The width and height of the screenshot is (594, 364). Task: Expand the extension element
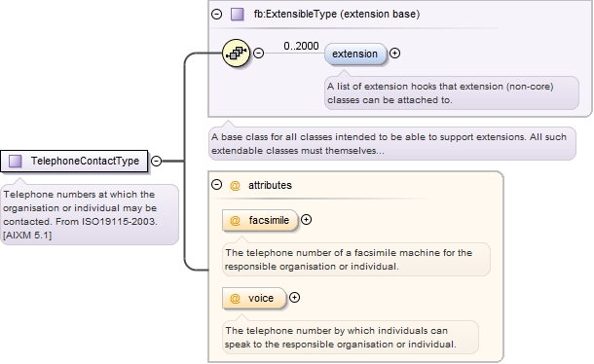(x=394, y=54)
